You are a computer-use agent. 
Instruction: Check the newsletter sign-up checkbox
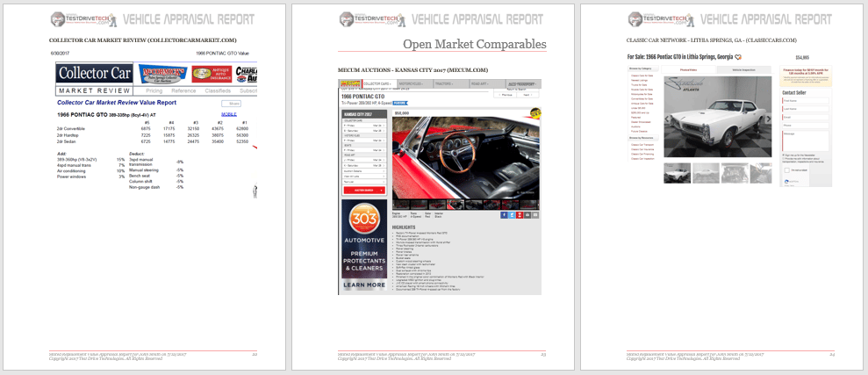pyautogui.click(x=784, y=155)
